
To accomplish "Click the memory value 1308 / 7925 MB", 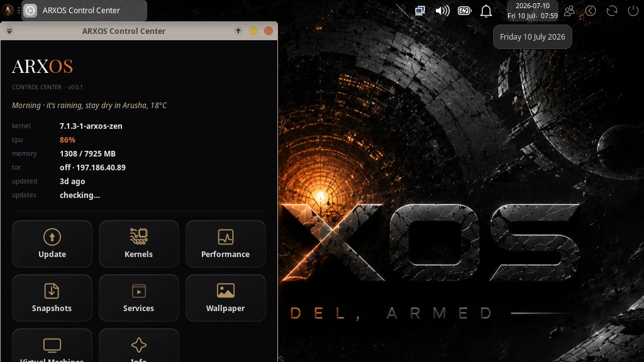I will (87, 153).
